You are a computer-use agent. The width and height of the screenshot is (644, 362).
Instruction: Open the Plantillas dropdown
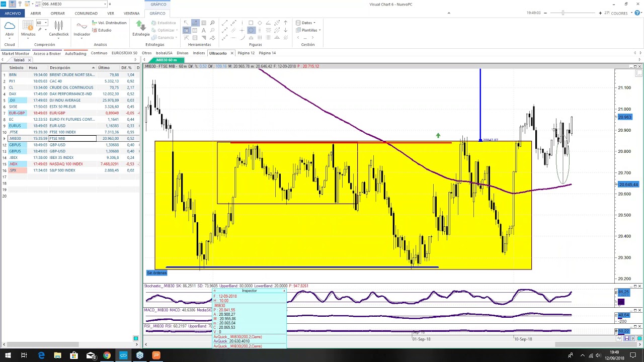coord(308,30)
